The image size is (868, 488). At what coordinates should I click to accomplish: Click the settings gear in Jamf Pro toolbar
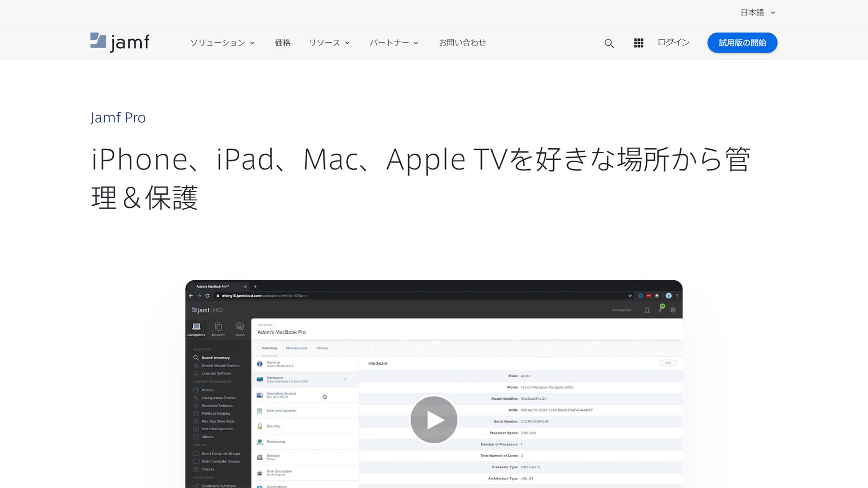[673, 310]
